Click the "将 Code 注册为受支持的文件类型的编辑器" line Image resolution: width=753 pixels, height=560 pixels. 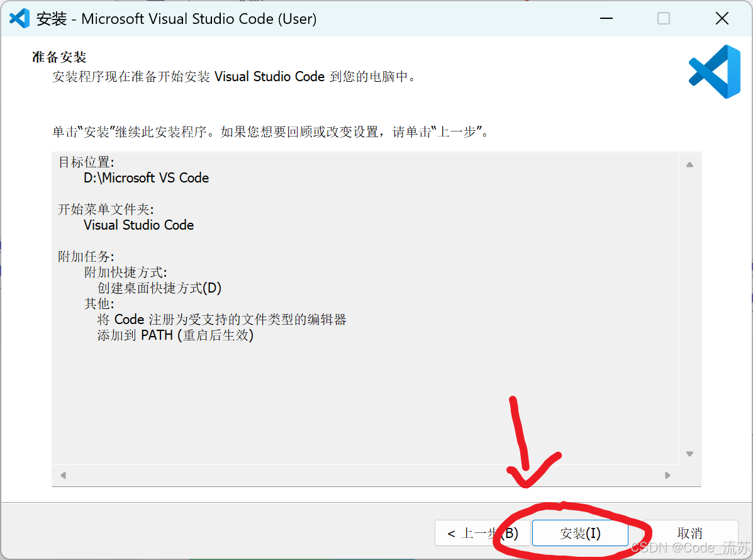pos(222,320)
